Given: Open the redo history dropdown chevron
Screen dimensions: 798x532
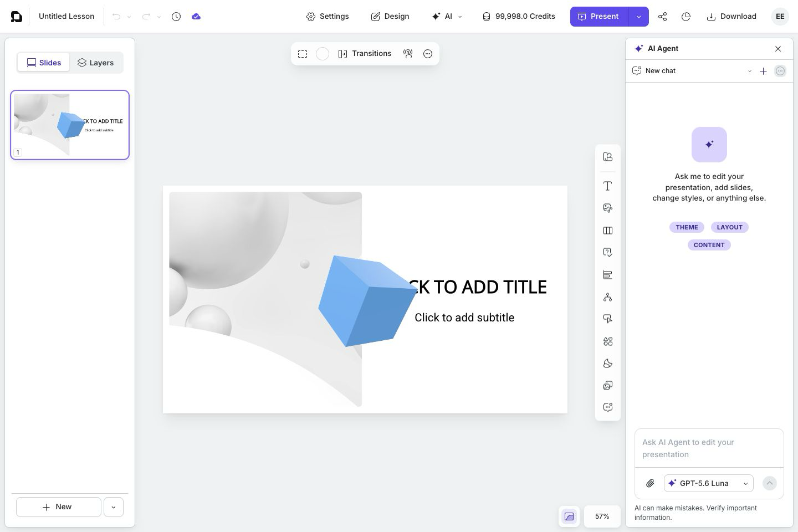Looking at the screenshot, I should 159,17.
